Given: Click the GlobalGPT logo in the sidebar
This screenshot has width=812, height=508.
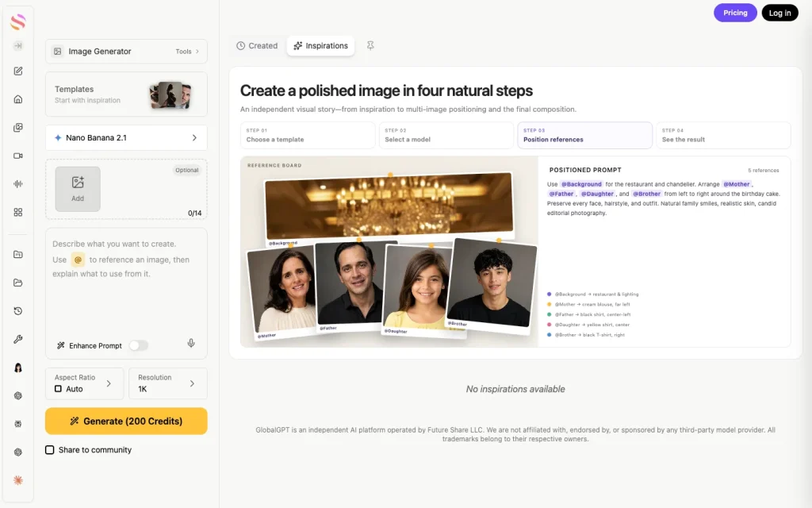Looking at the screenshot, I should pos(18,21).
